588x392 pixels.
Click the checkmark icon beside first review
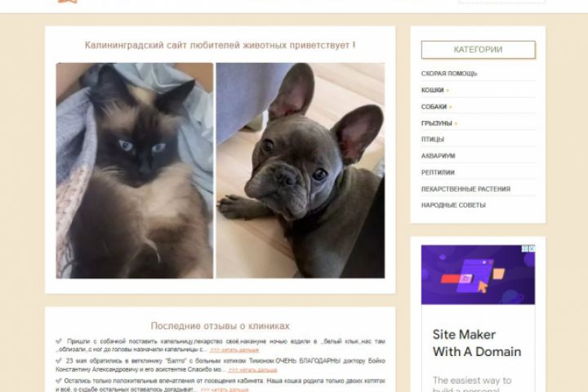pyautogui.click(x=59, y=341)
